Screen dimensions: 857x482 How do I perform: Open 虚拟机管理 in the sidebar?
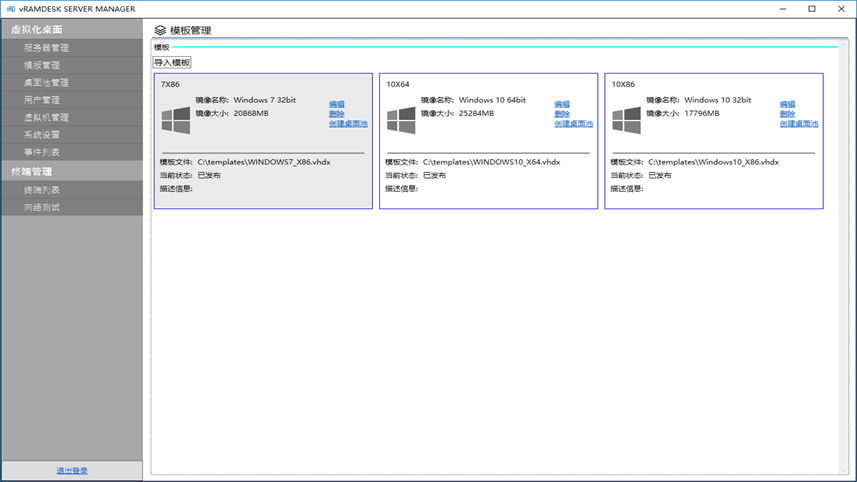(x=72, y=117)
